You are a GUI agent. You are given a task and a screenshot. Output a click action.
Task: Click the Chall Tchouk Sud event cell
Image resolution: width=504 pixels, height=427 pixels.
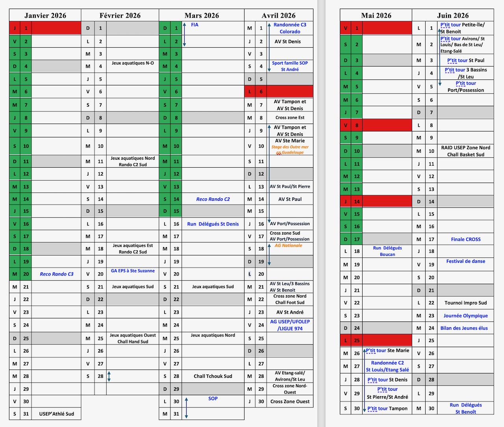(213, 376)
